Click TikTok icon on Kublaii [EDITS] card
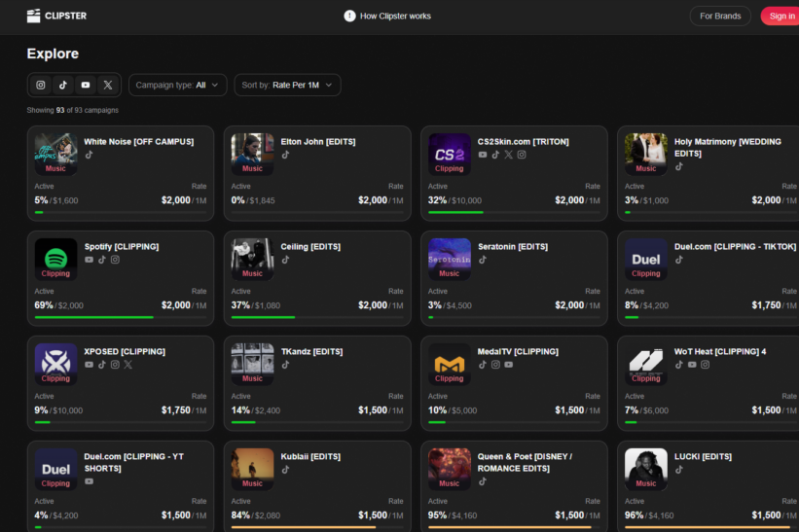The image size is (799, 532). (x=286, y=470)
